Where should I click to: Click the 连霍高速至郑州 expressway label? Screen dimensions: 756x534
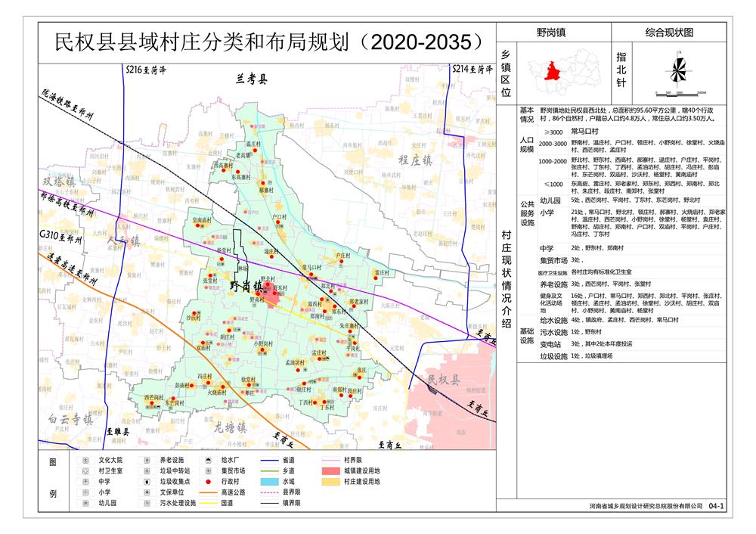72,269
